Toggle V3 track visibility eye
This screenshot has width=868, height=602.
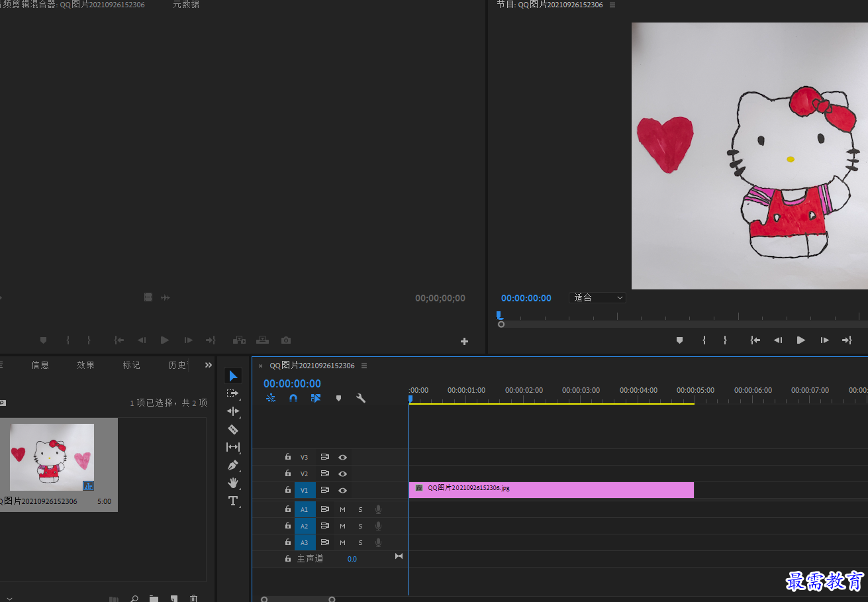click(342, 457)
